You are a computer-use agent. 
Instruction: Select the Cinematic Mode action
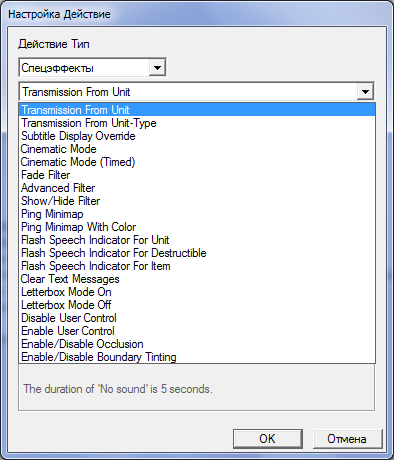[197, 149]
